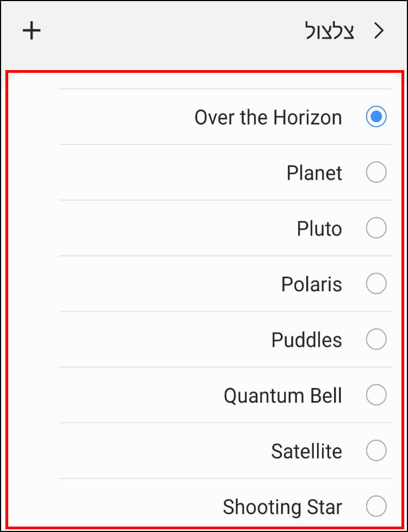Click the Pluto ringtone name
408x532 pixels.
pyautogui.click(x=319, y=229)
